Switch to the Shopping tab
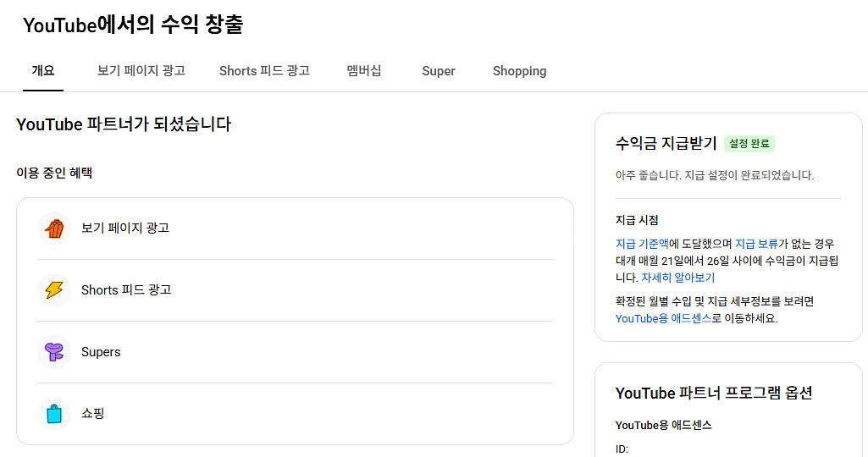Screen dimensions: 868x457 tap(519, 71)
